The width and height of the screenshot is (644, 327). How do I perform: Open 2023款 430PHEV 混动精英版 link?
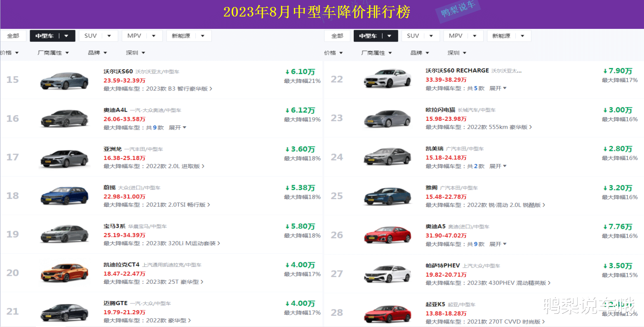[509, 283]
